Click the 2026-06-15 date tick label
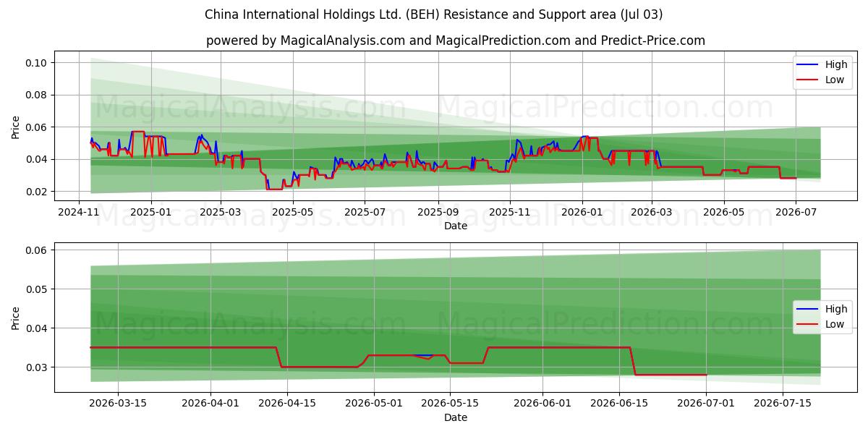This screenshot has width=868, height=434. pos(618,404)
